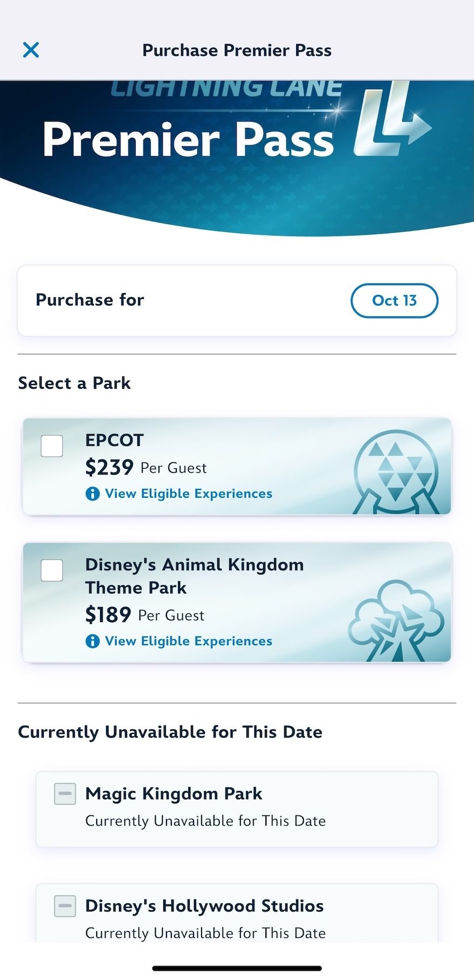Open the Oct 13 date selector
The height and width of the screenshot is (980, 474).
[394, 301]
